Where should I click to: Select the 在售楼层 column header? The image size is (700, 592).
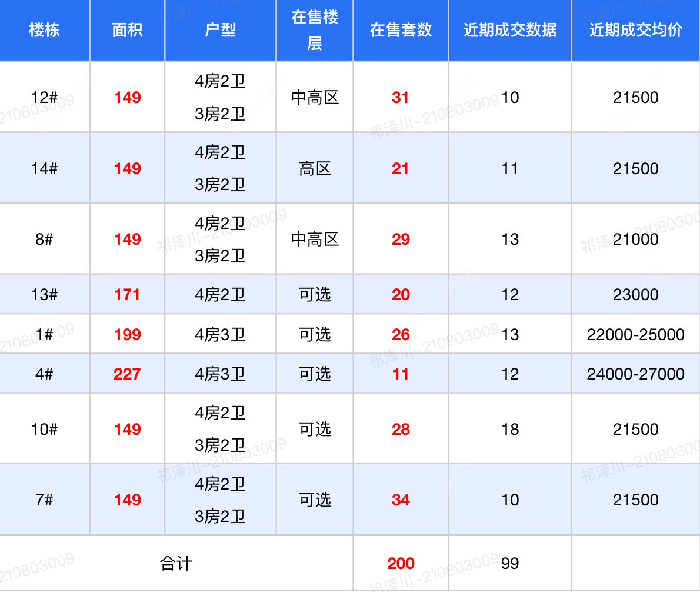click(x=315, y=30)
